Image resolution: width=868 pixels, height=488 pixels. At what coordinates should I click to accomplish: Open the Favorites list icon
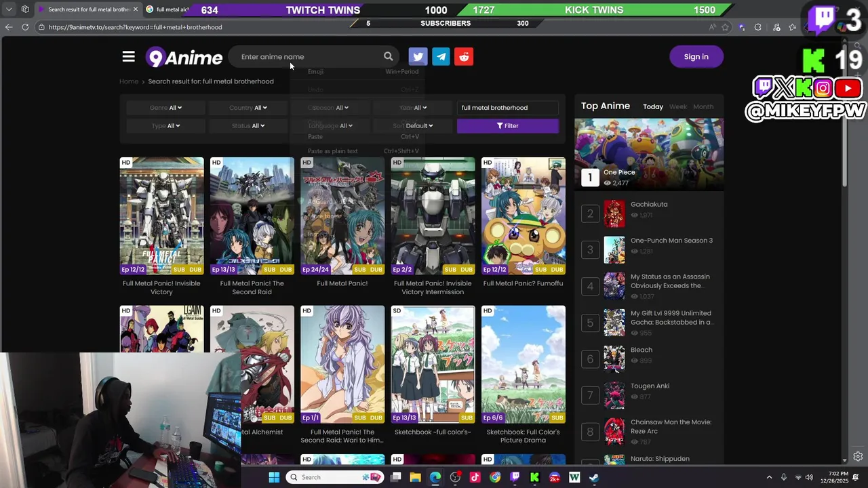792,27
